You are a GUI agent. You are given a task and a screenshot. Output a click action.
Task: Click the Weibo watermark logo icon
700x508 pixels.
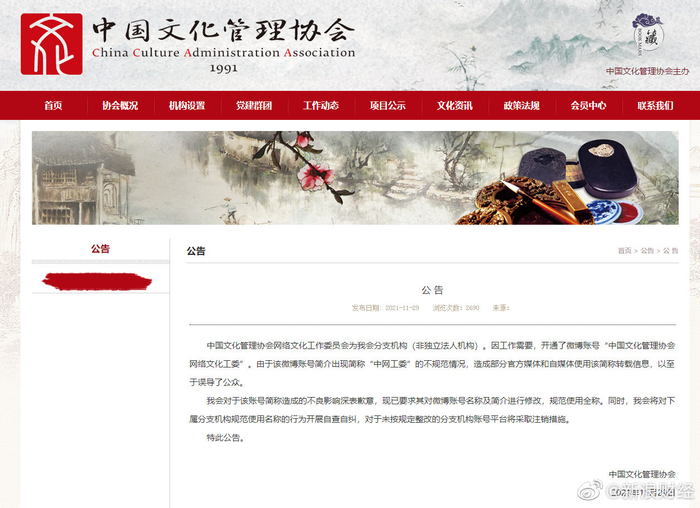(x=590, y=490)
